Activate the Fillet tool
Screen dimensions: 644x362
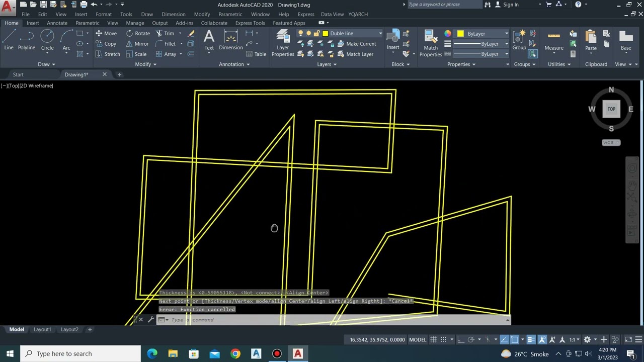[x=166, y=44]
